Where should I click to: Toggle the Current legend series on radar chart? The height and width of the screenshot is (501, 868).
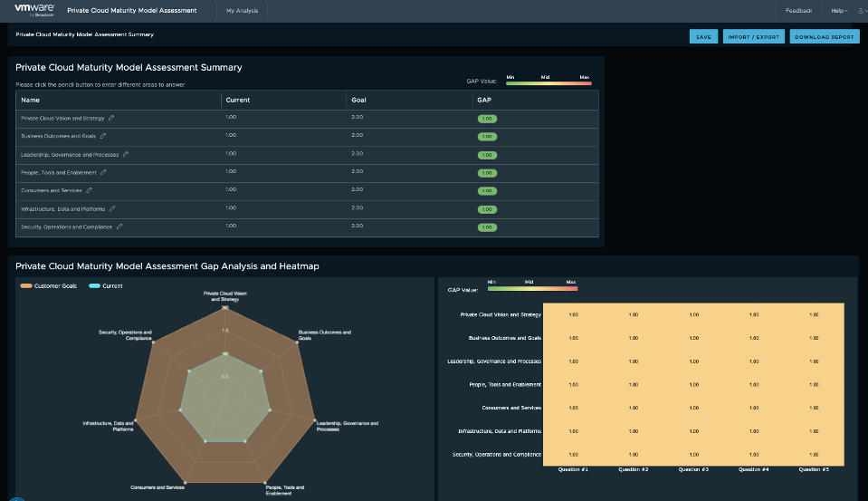(107, 285)
